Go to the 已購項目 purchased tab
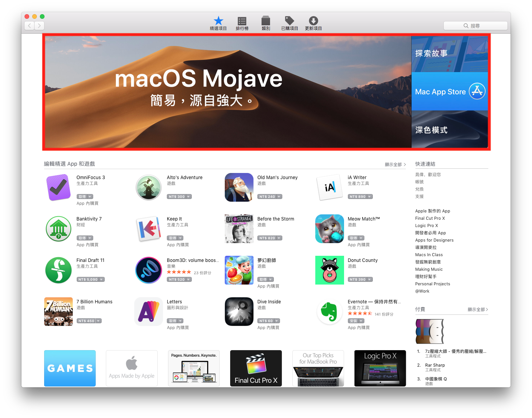Screen dimensions: 532x418 (290, 23)
